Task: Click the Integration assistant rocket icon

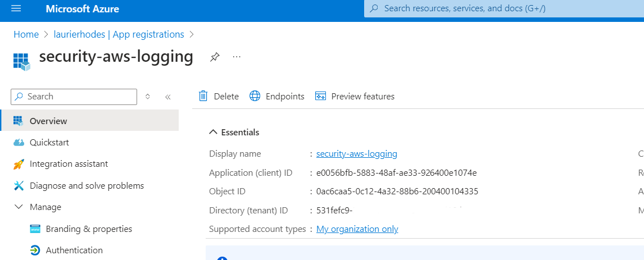Action: [19, 165]
